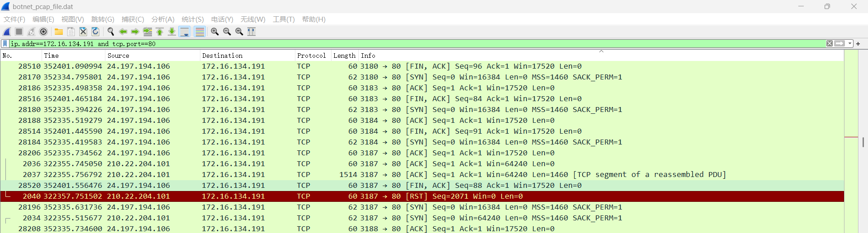Sort by the Time column header
This screenshot has width=868, height=233.
73,56
